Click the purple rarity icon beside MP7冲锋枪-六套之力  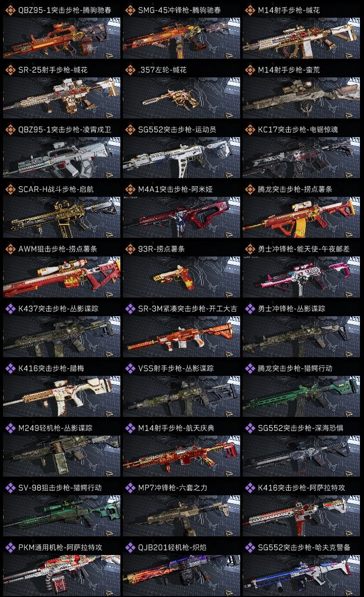[x=130, y=488]
